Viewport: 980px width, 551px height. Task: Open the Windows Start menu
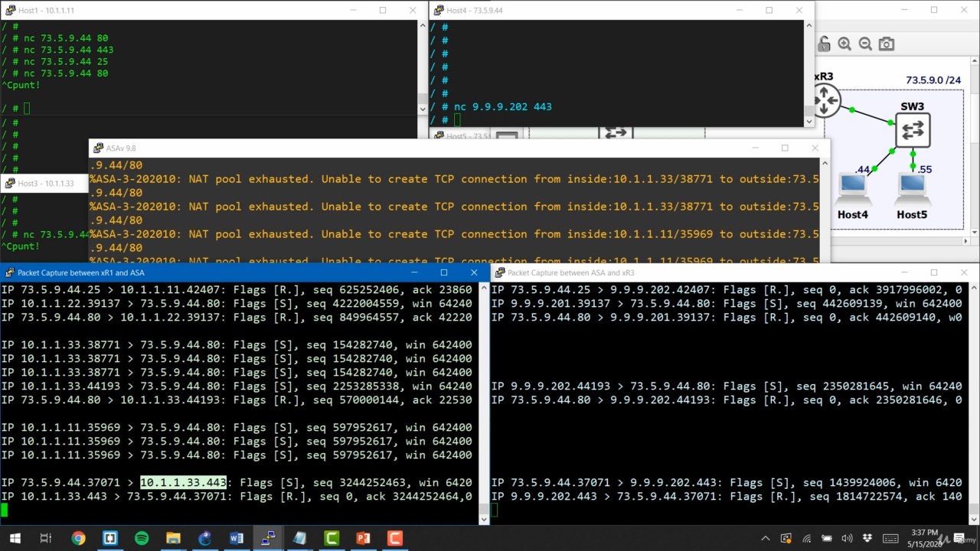pos(15,538)
